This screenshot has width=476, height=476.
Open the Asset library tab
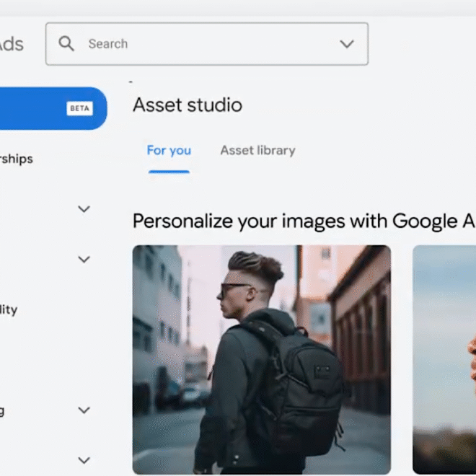tap(257, 150)
